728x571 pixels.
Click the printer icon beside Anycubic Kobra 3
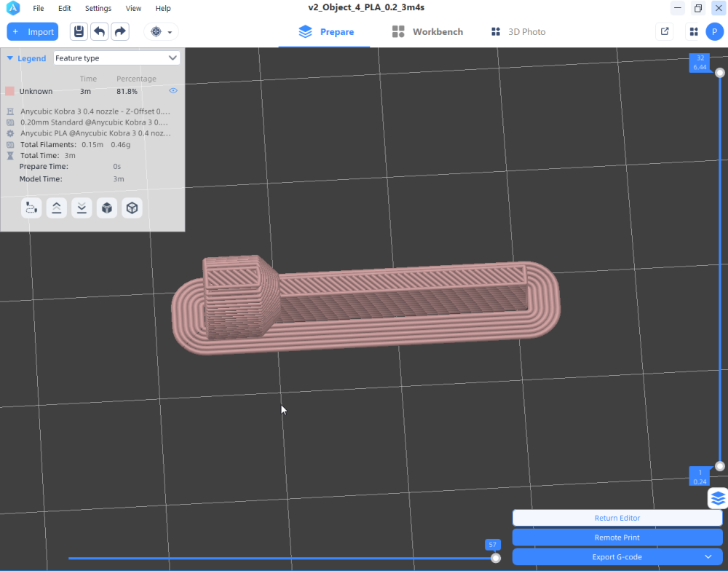click(10, 111)
